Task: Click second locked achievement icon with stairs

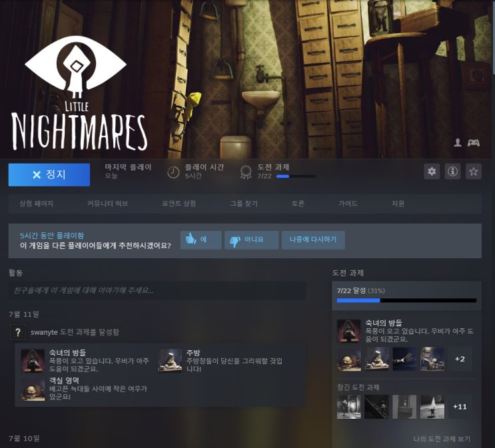Action: [x=376, y=407]
